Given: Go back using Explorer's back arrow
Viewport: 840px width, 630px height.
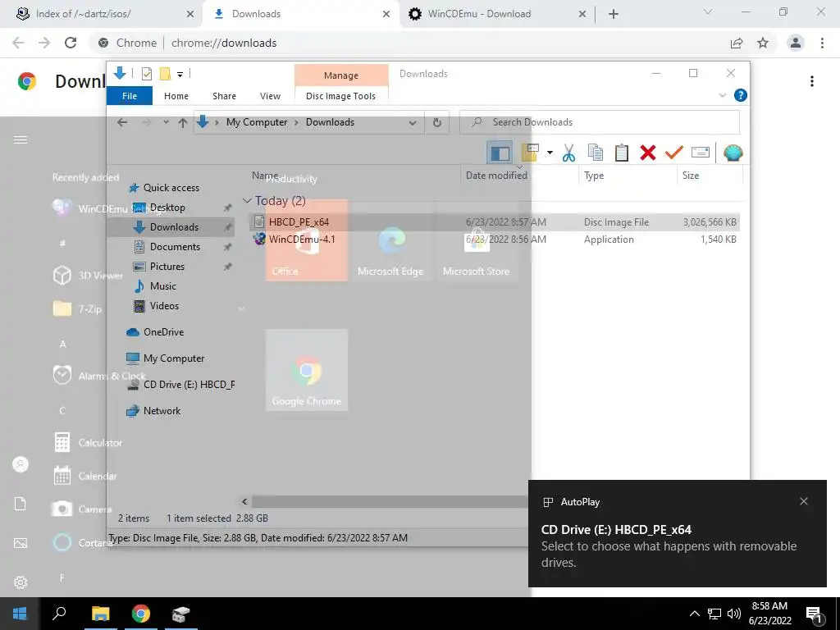Looking at the screenshot, I should tap(122, 123).
